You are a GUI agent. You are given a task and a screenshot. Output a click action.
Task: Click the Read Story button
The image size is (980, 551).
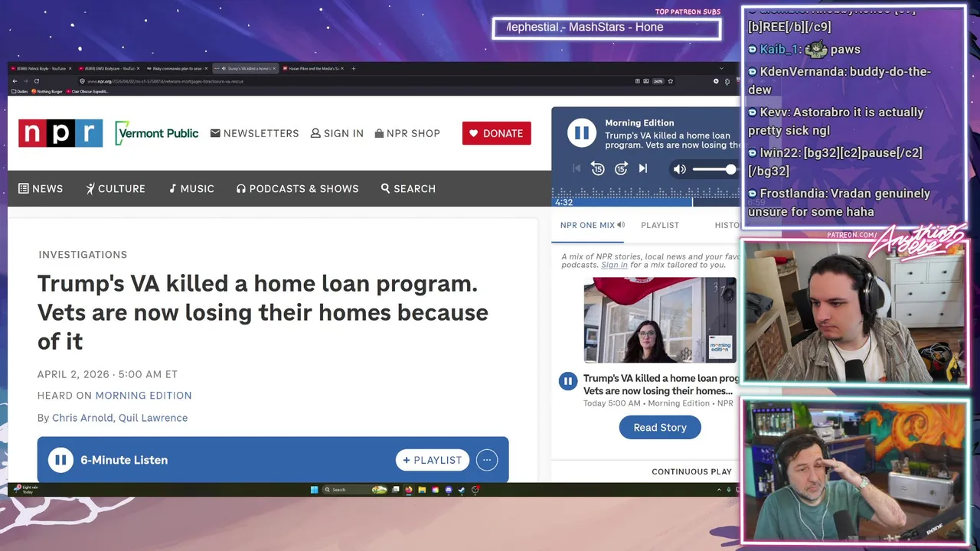660,427
